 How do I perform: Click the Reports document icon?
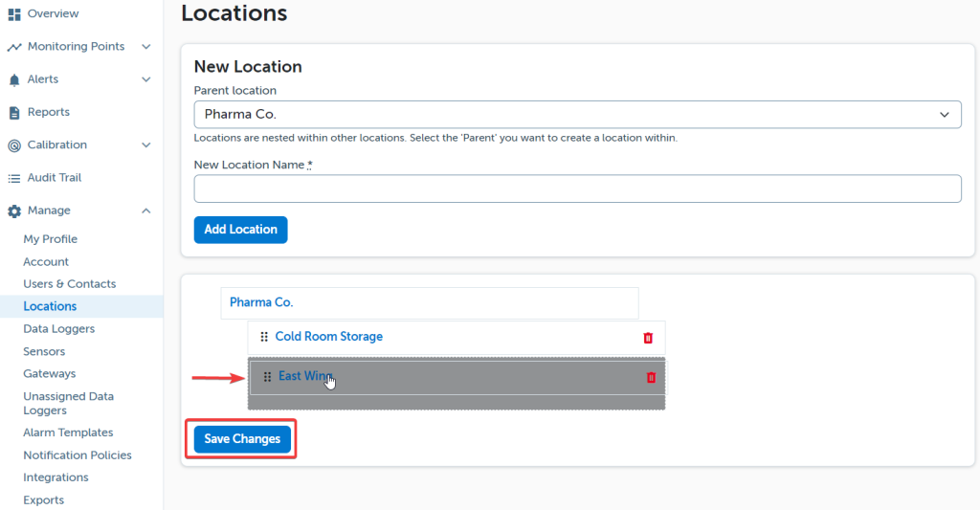click(x=14, y=113)
